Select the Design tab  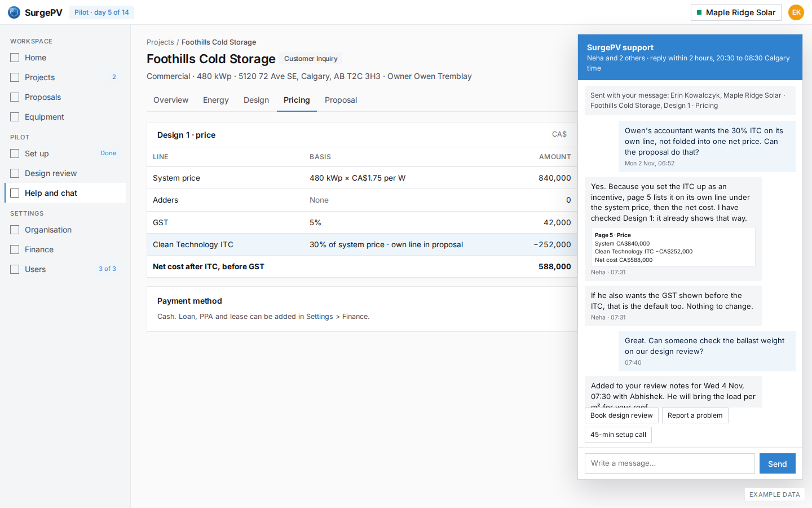[256, 100]
